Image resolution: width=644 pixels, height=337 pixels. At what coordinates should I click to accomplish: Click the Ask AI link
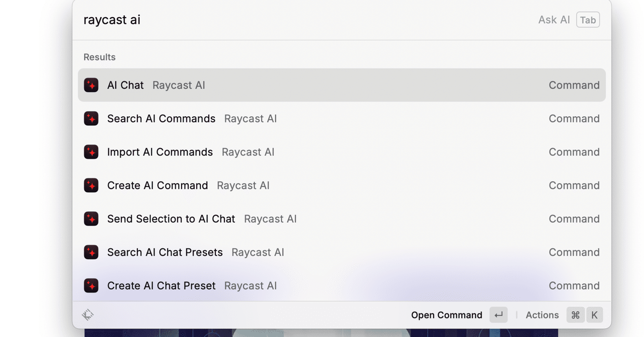click(553, 20)
